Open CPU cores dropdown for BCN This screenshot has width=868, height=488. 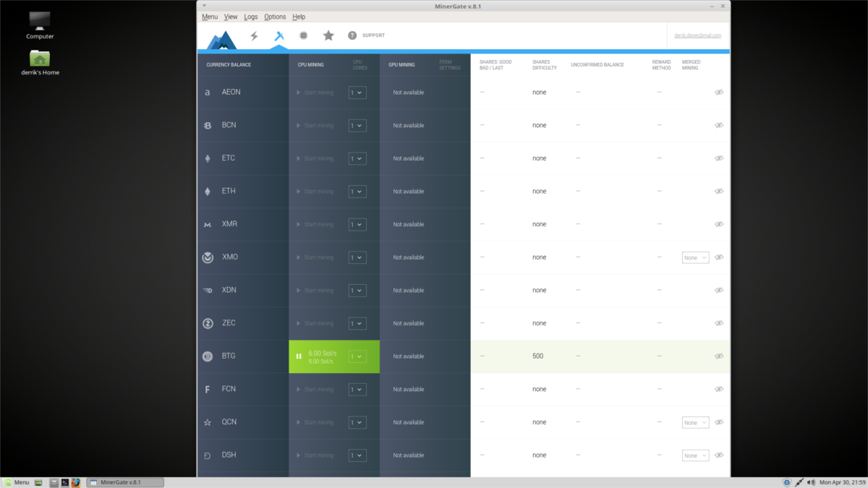tap(357, 126)
